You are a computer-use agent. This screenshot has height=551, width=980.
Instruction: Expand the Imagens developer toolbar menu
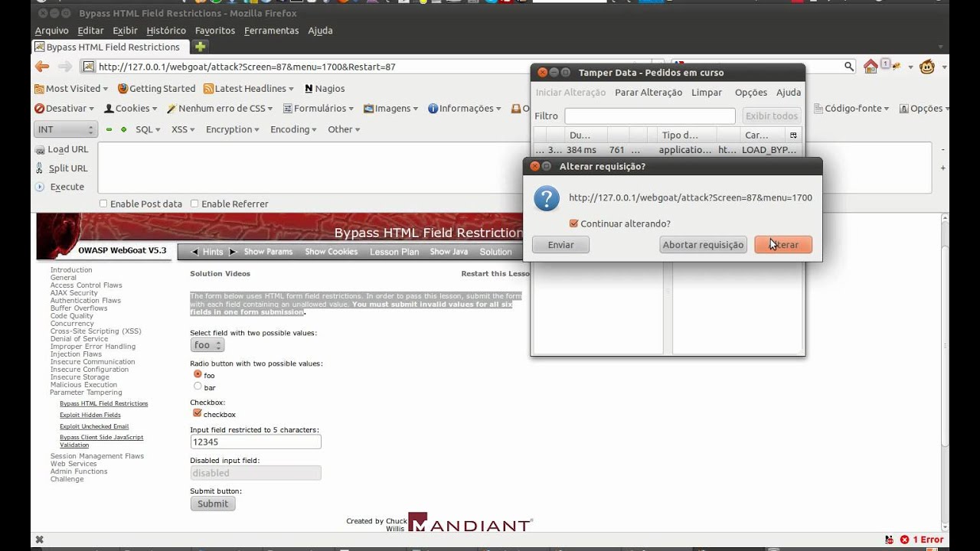390,109
